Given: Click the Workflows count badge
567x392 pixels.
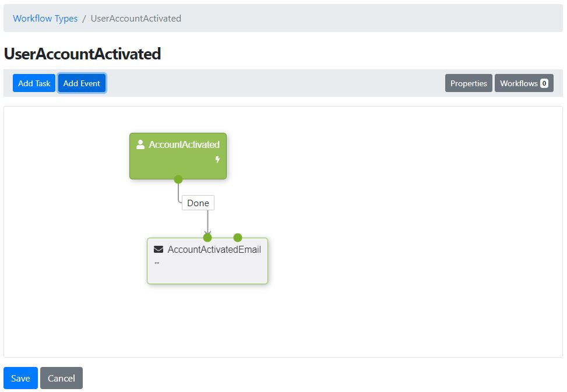Looking at the screenshot, I should click(x=544, y=83).
